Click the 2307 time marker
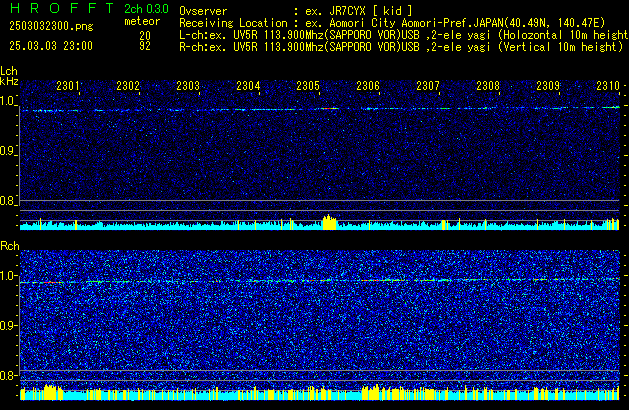 [x=428, y=85]
